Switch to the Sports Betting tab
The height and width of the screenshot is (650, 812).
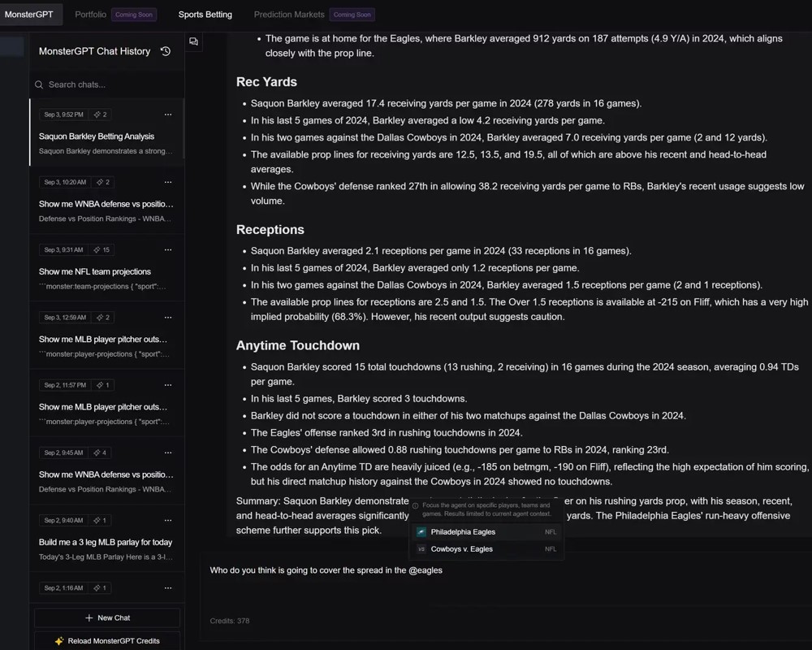pos(204,14)
